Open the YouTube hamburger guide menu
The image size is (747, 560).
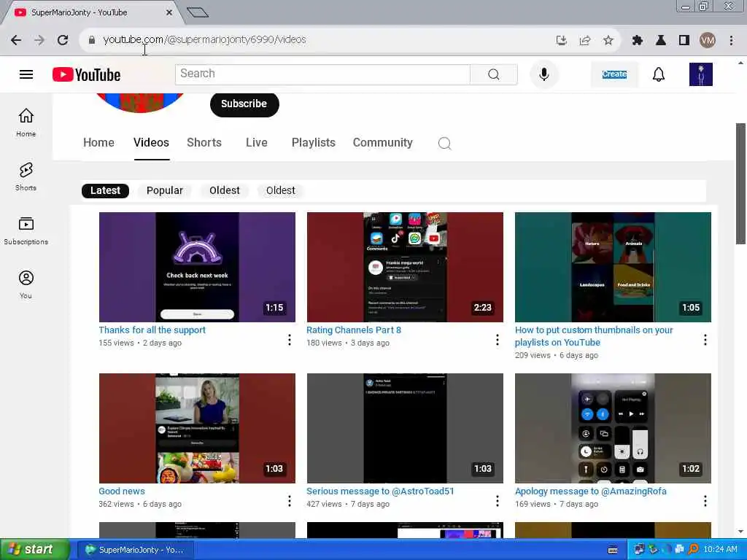tap(26, 75)
